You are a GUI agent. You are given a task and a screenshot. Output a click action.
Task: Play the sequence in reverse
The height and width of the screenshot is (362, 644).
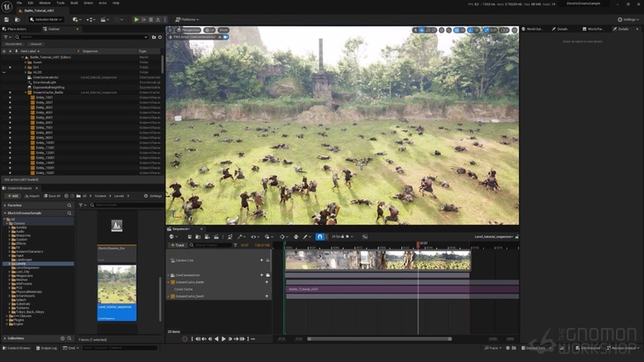tap(216, 339)
